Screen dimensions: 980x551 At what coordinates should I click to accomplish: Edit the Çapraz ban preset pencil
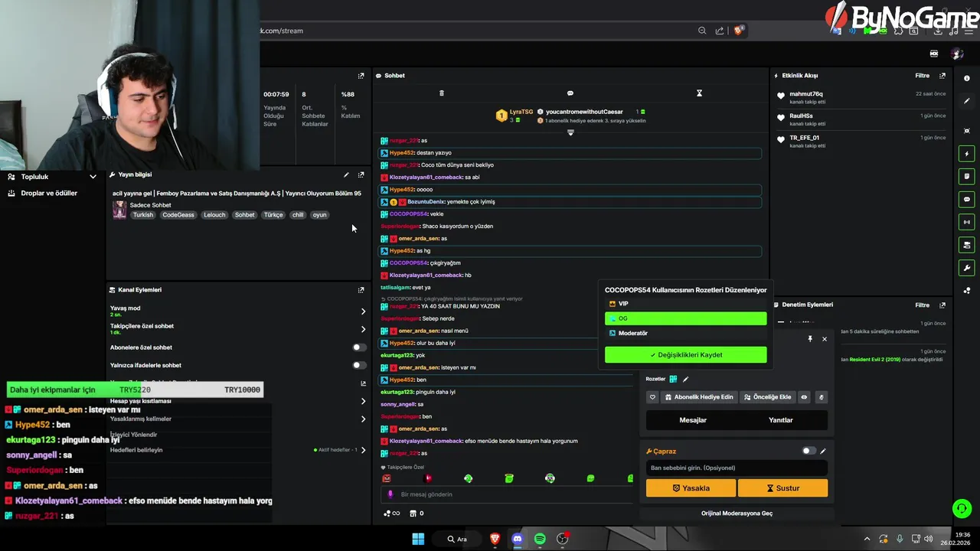tap(823, 452)
